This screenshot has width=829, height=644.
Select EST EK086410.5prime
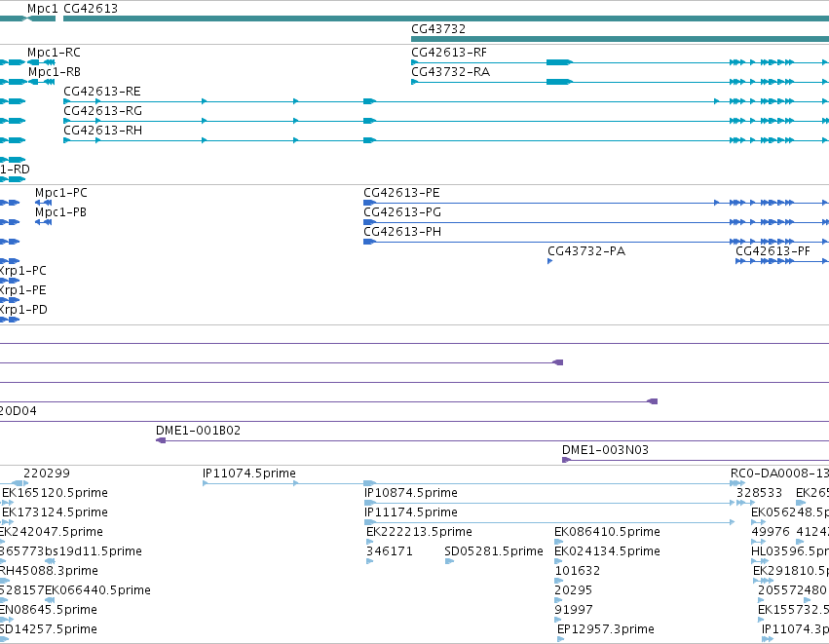(607, 532)
